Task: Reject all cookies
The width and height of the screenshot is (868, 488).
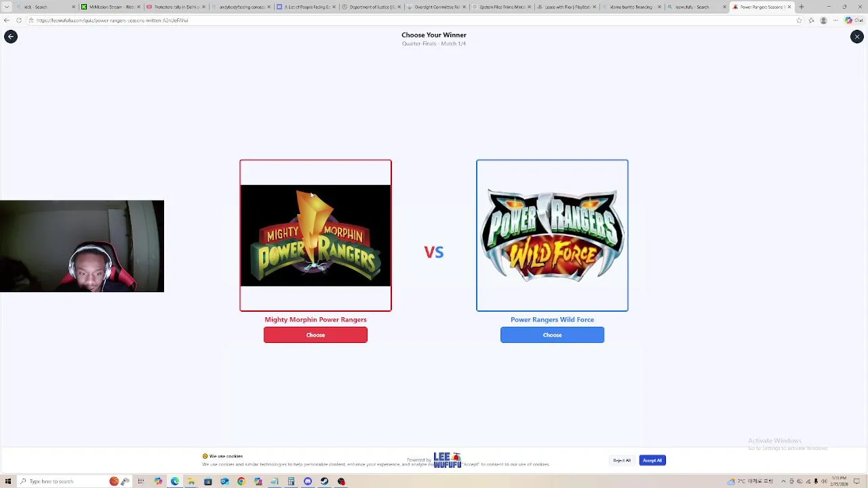Action: (622, 460)
